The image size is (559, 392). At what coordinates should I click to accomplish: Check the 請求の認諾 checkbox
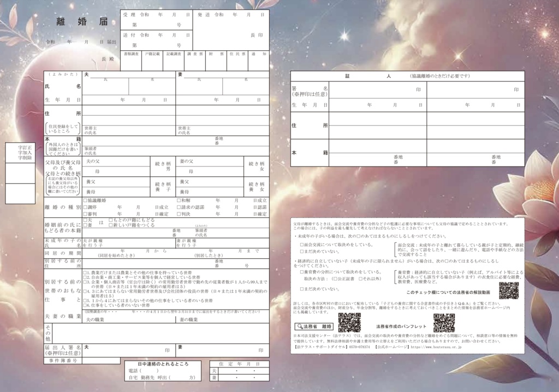click(179, 207)
